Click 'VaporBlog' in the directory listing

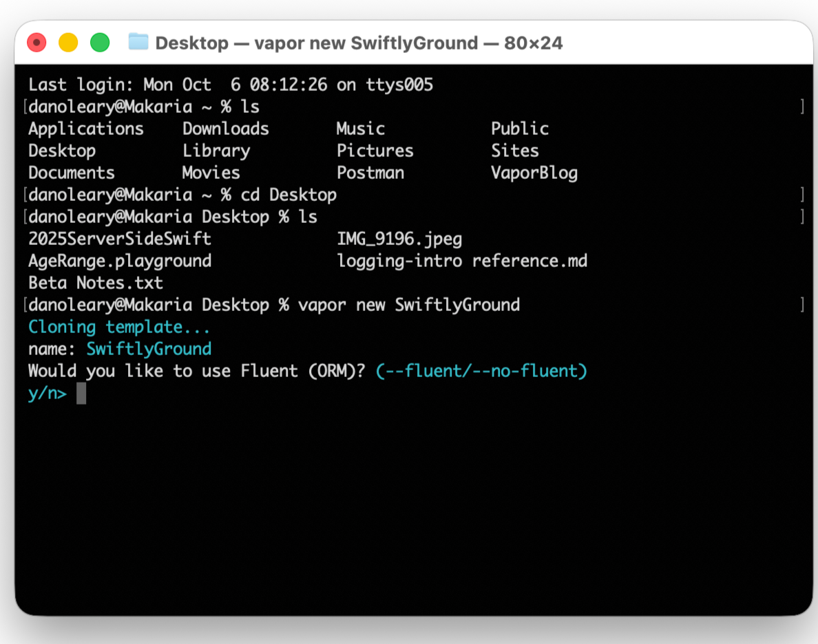[534, 173]
